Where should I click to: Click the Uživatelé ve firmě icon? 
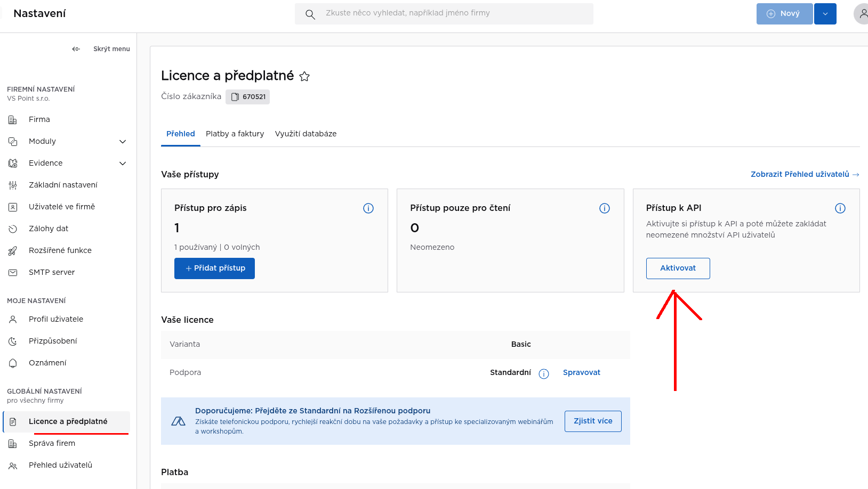tap(13, 207)
